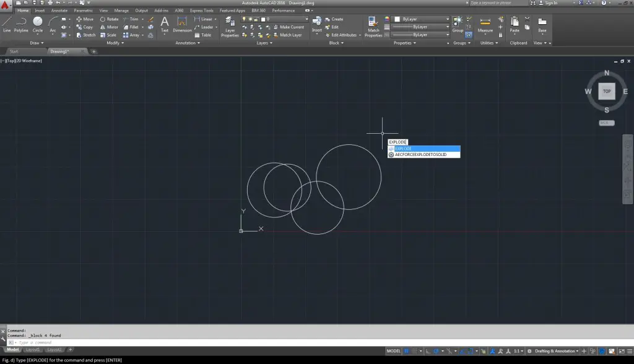Open the ByLayer object color dropdown

[421, 19]
